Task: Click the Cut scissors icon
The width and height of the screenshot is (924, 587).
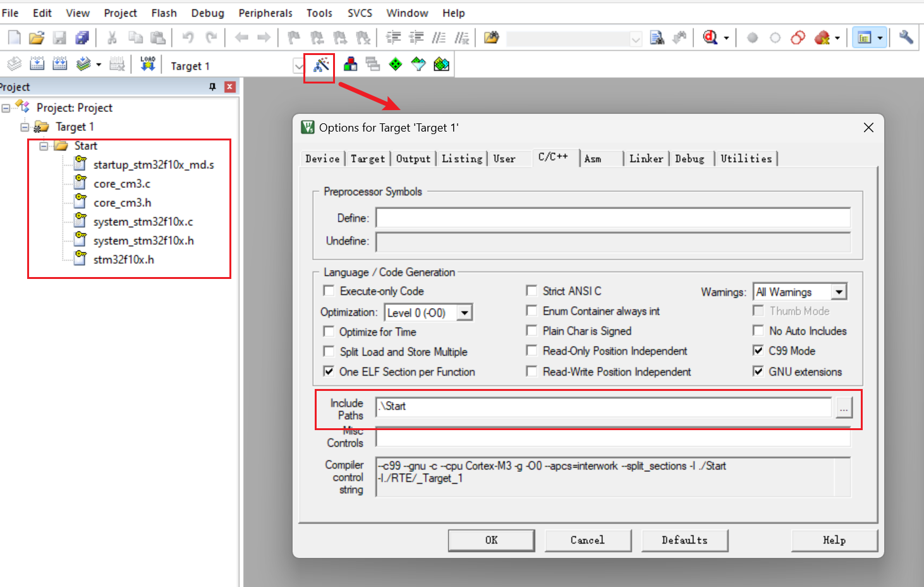Action: 112,38
